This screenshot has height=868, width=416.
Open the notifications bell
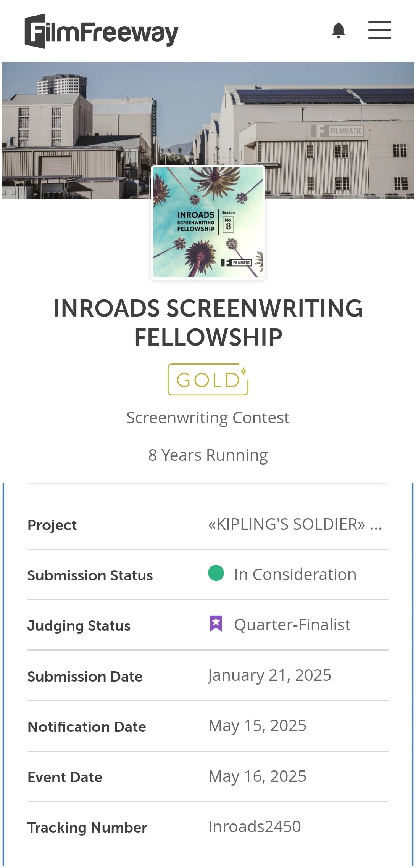339,31
